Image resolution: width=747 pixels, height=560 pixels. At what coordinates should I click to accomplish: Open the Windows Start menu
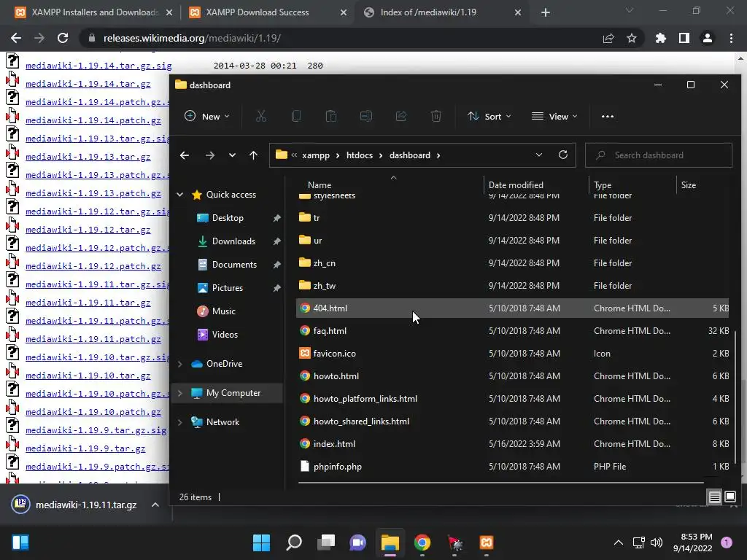pos(261,542)
